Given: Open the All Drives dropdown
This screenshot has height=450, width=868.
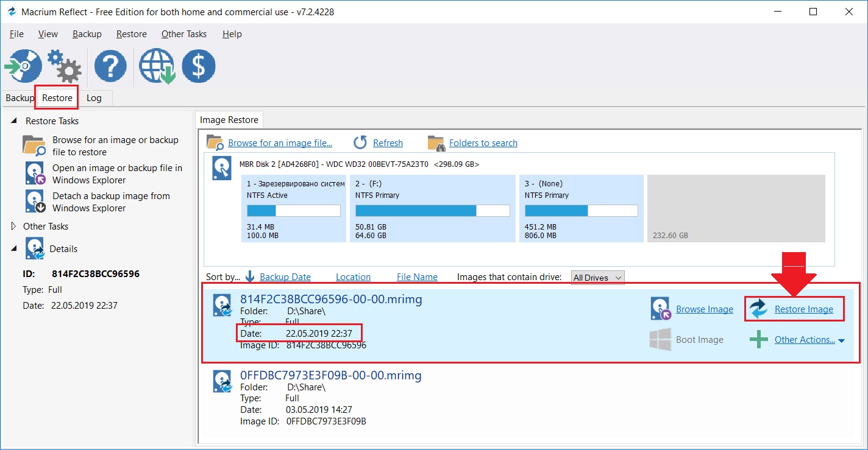Looking at the screenshot, I should click(x=598, y=278).
